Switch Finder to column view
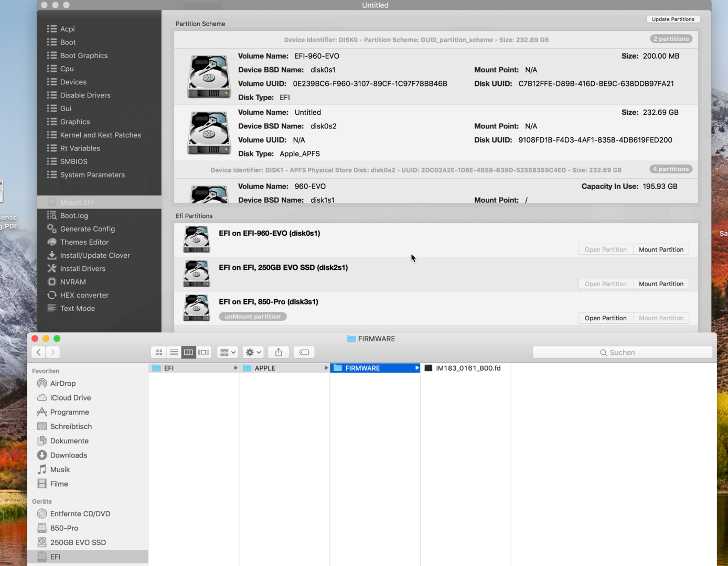 point(188,352)
